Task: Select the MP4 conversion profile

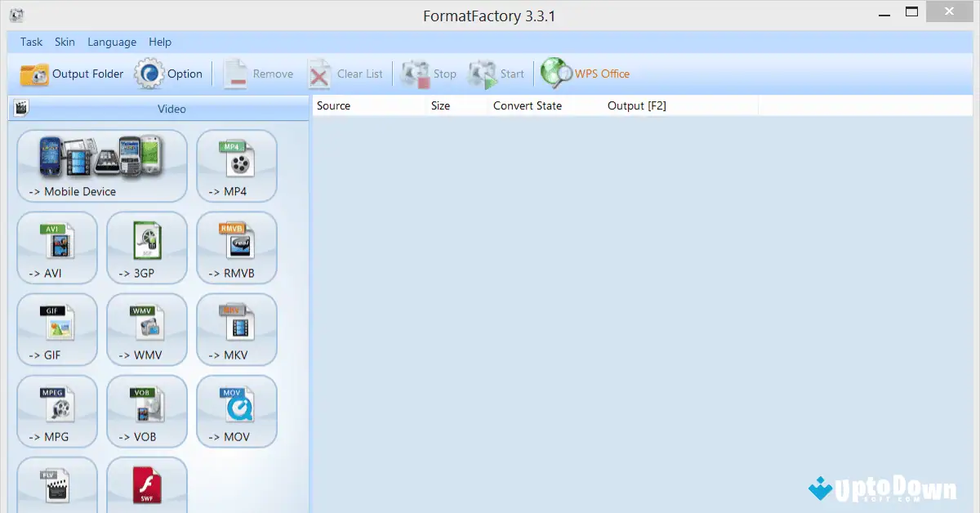Action: coord(236,166)
